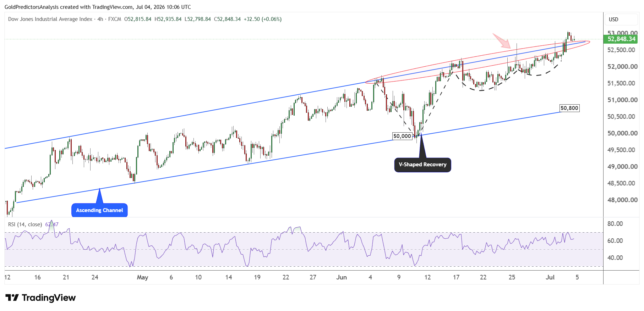
Task: Click the TradingView logo
Action: [x=40, y=298]
